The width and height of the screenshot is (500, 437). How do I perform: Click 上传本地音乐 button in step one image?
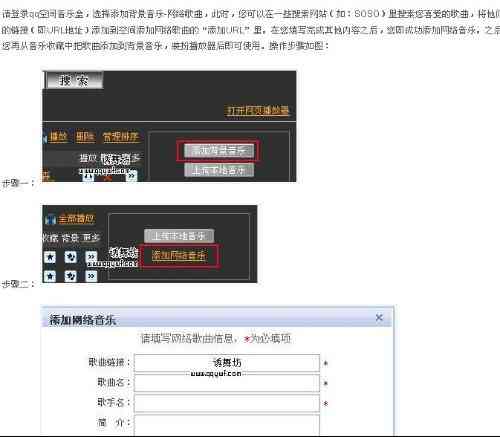click(x=219, y=170)
